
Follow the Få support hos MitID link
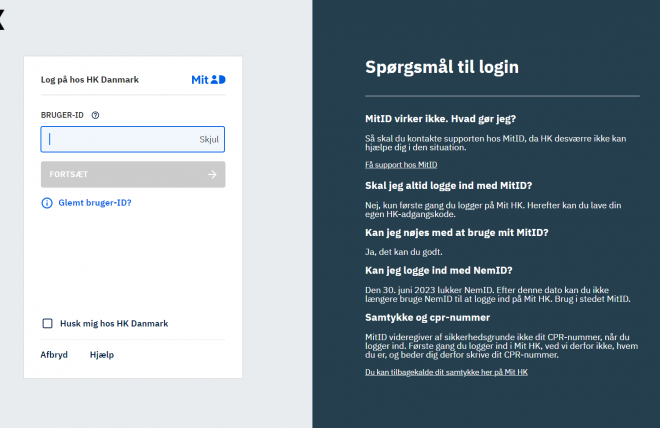coord(401,165)
